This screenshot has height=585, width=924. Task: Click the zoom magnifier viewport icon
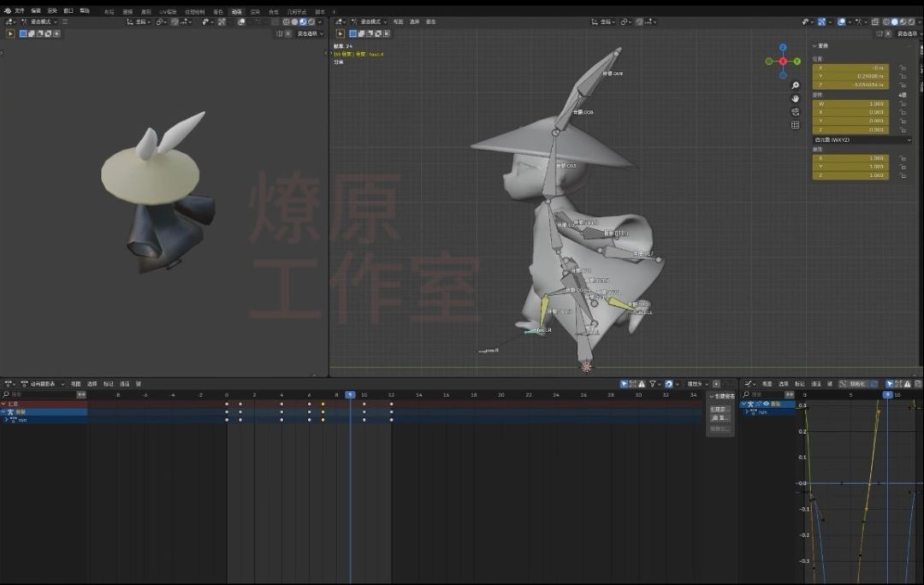(795, 86)
